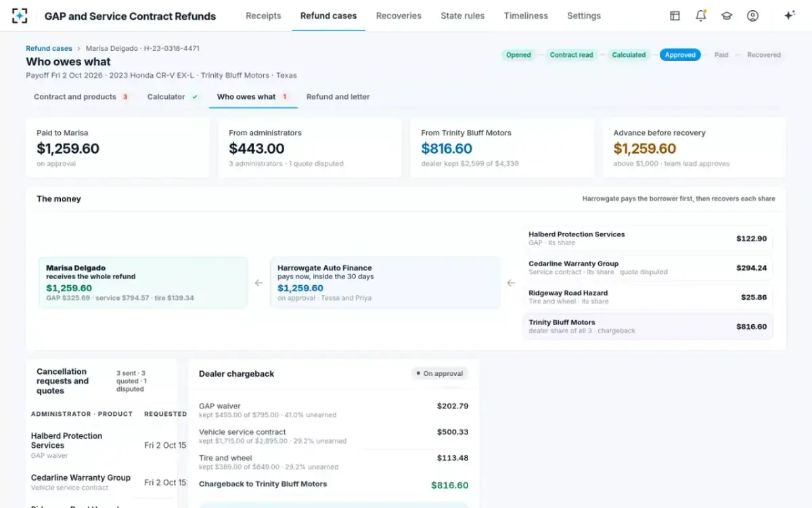Click the Vehicle service contract chargeback line
Viewport: 812px width, 508px height.
[334, 436]
